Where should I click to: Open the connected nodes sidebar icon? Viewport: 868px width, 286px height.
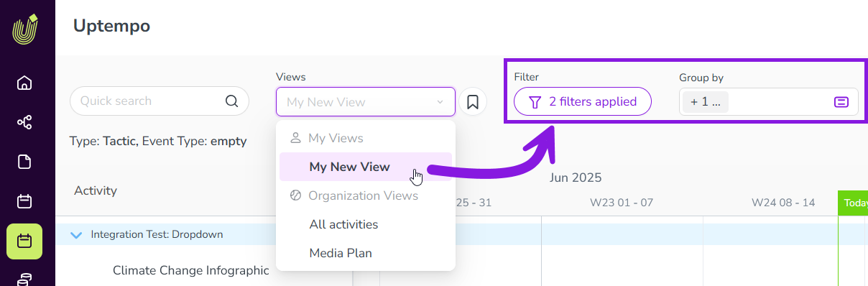point(24,122)
